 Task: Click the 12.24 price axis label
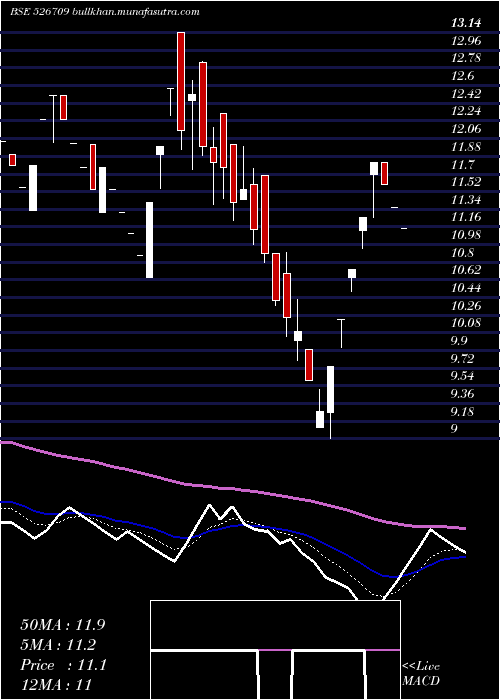466,112
